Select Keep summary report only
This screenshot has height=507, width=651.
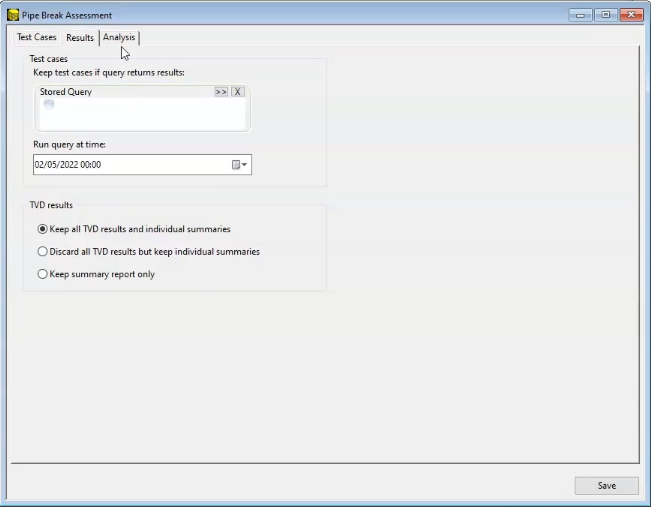[x=96, y=274]
